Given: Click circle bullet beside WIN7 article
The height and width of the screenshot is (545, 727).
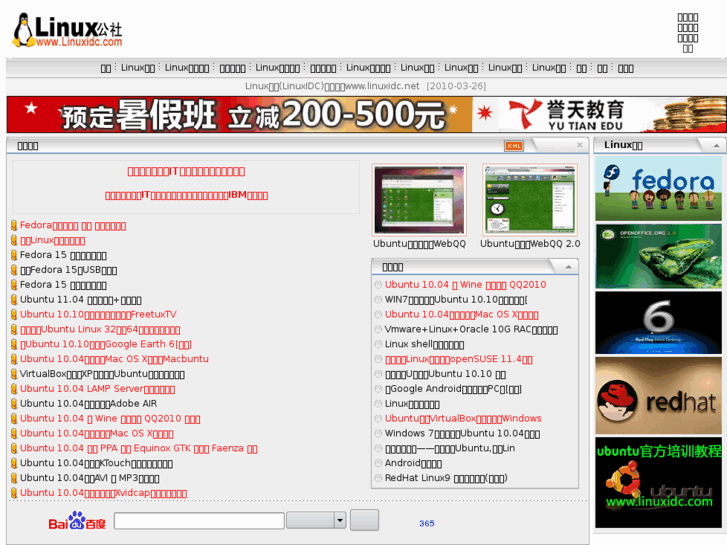Looking at the screenshot, I should point(378,300).
